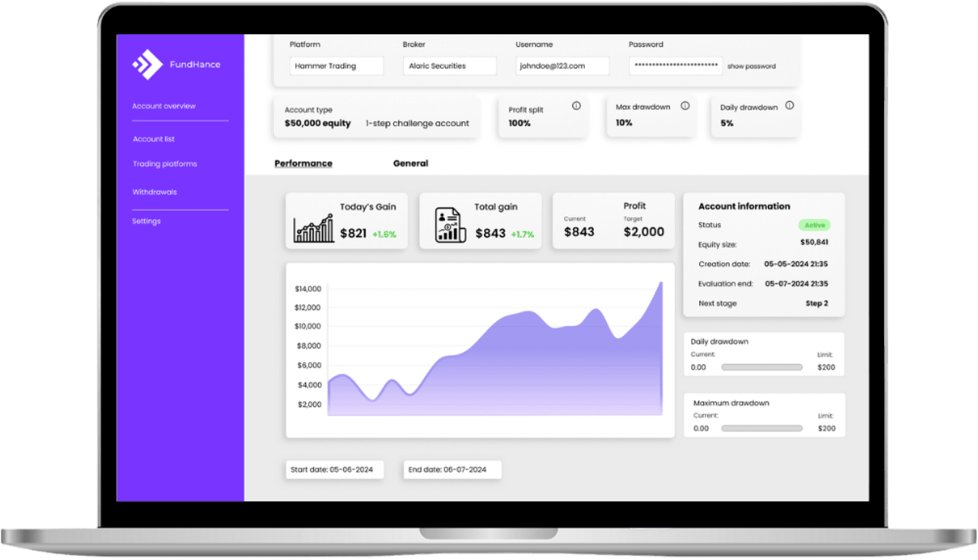Screen dimensions: 978x560
Task: Click the Today's Gain bar chart icon
Action: pos(313,228)
